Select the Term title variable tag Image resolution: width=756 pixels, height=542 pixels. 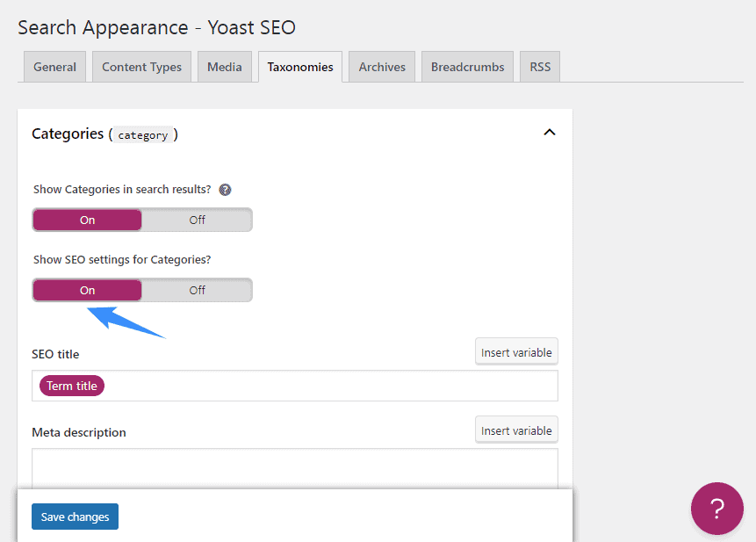click(x=72, y=386)
